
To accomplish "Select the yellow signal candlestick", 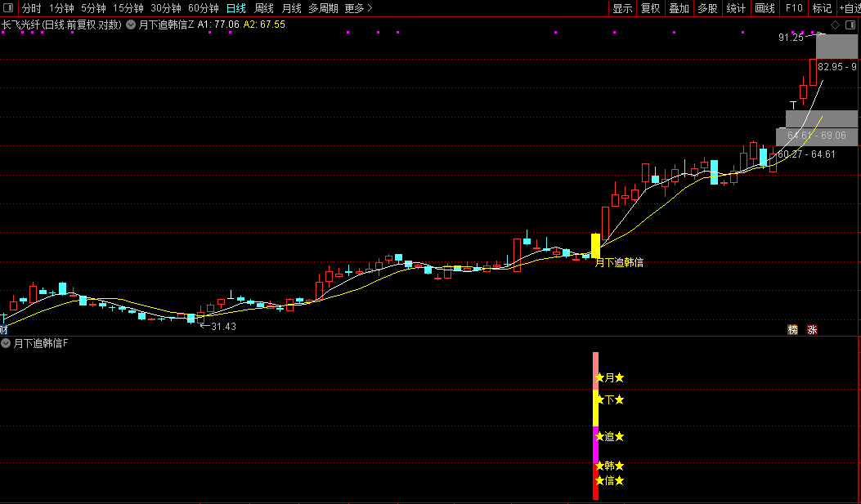I will 595,245.
